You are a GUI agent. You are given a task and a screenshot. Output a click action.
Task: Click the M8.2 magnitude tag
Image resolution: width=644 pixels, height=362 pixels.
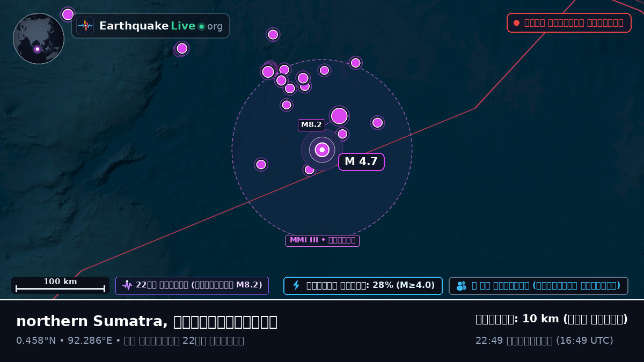[x=311, y=125]
